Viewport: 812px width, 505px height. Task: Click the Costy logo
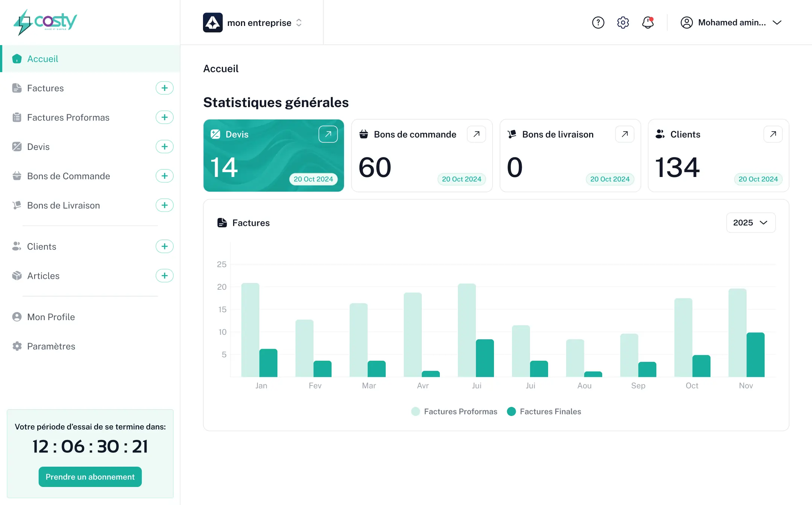45,22
